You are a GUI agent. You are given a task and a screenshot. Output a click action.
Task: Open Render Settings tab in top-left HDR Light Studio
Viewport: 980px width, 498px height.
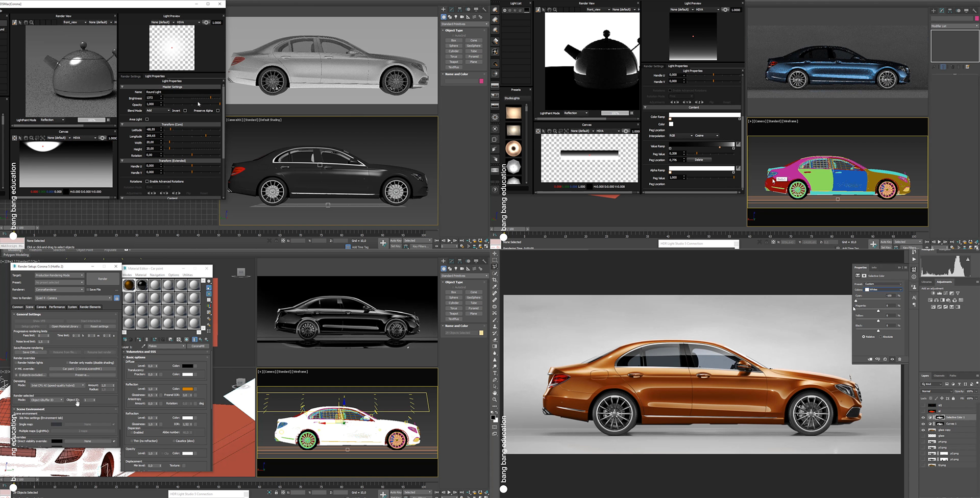[131, 76]
